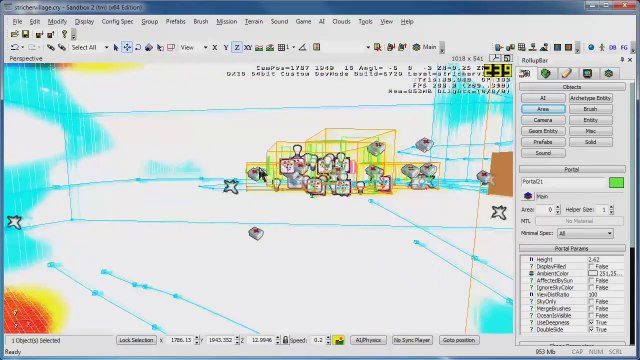This screenshot has height=360, width=640.
Task: Save level with the floppy disk icon
Action: [x=25, y=34]
